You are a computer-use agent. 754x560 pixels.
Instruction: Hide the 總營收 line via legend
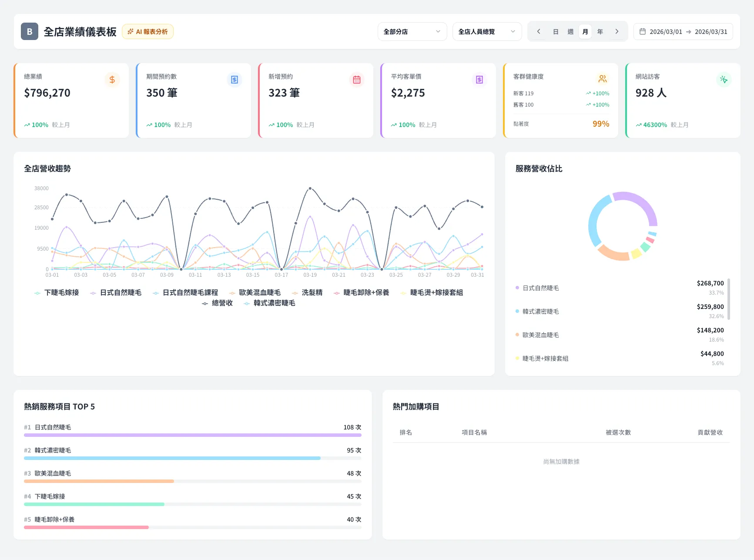[218, 303]
